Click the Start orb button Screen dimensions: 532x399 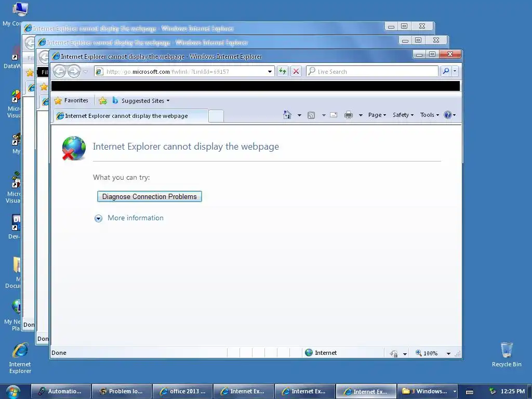coord(13,392)
